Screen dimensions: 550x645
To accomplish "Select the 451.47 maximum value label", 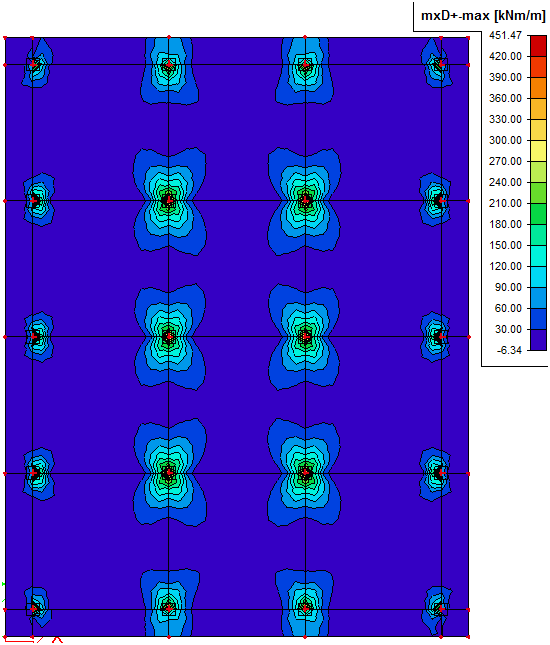I will [x=505, y=35].
